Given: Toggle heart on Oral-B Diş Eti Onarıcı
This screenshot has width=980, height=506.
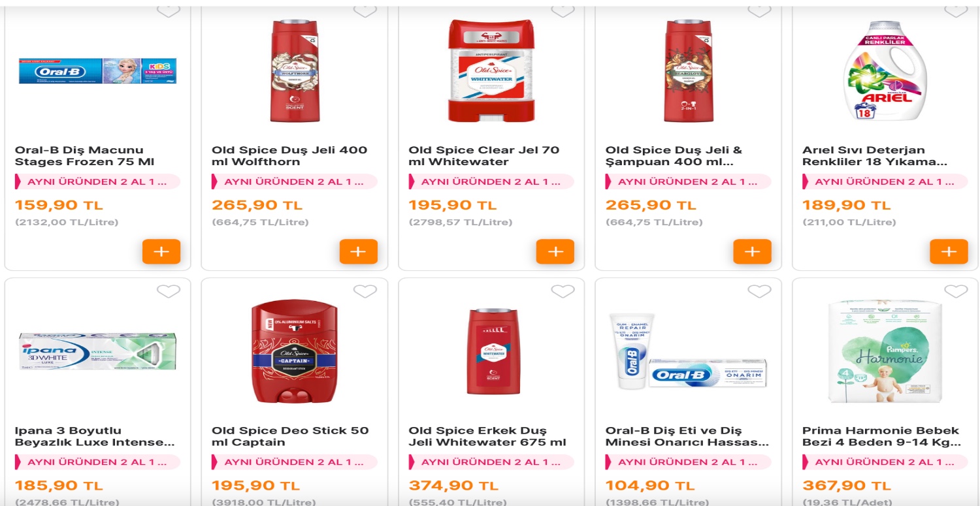Looking at the screenshot, I should point(759,291).
